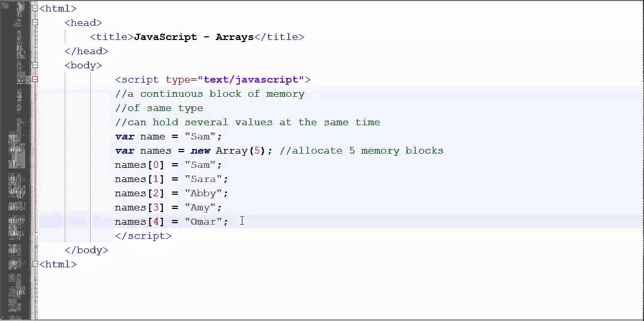Collapse the <head> fold marker
Viewport: 644px width, 321px height.
point(35,23)
